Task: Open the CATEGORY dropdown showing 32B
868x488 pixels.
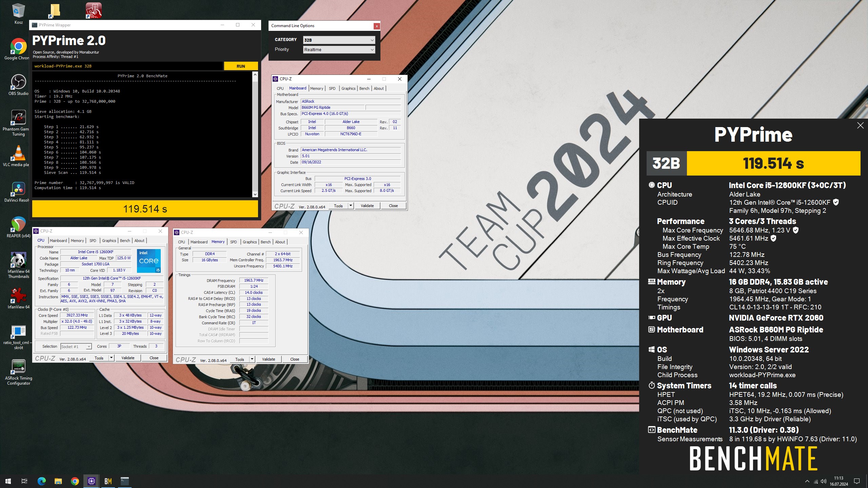Action: (339, 40)
